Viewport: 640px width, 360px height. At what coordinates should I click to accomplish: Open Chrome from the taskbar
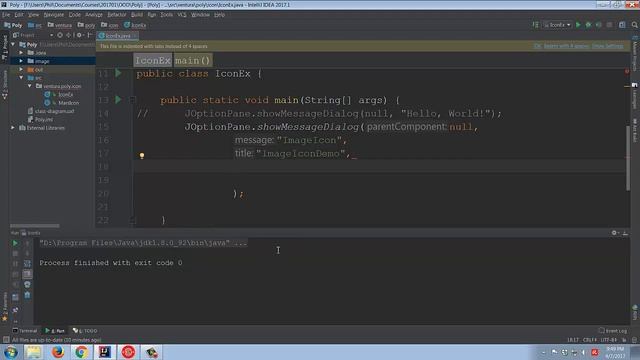(x=81, y=352)
